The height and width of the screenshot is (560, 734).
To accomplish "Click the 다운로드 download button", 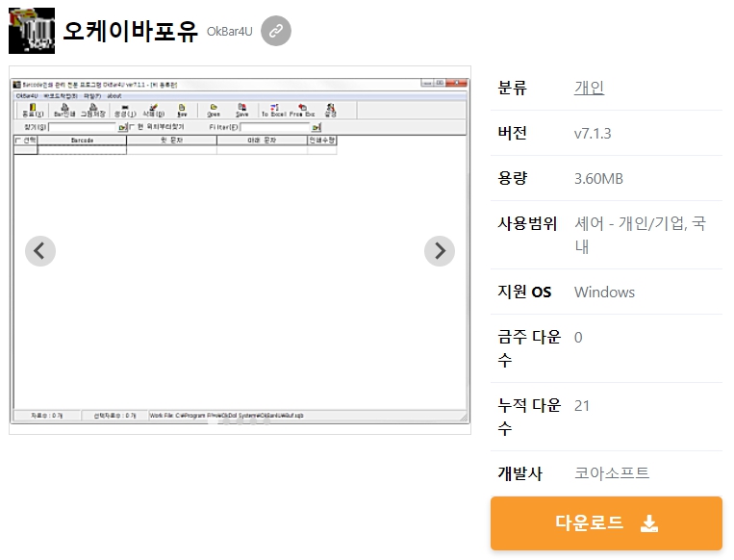I will coord(606,523).
